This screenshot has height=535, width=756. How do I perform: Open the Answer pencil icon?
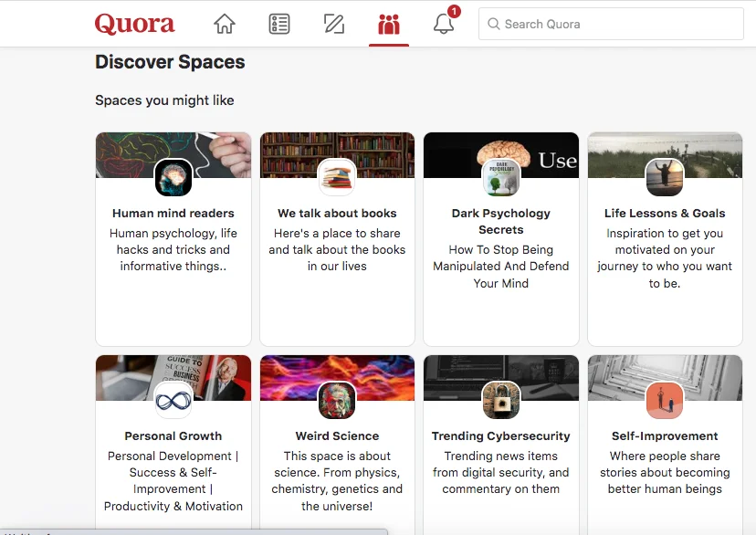(x=334, y=24)
